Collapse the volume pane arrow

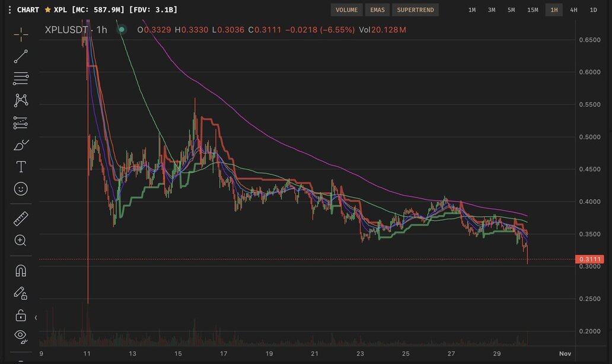click(36, 318)
